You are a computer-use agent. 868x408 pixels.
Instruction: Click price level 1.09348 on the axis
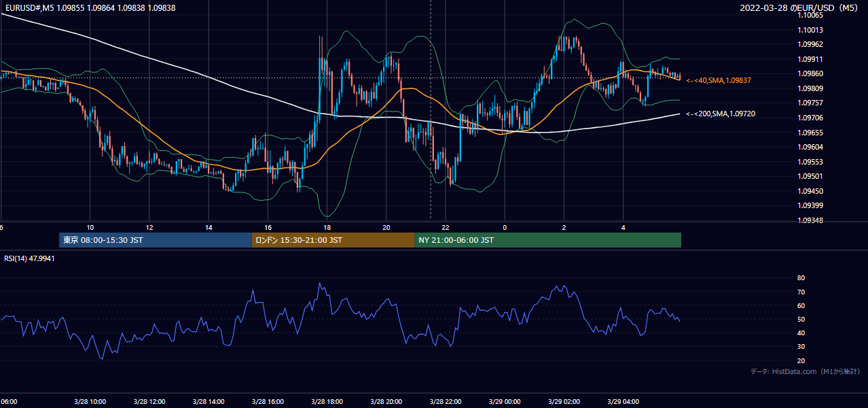pyautogui.click(x=810, y=220)
